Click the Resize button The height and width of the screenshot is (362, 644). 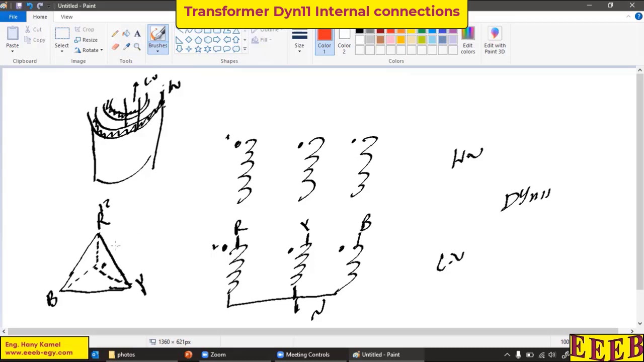(x=86, y=40)
